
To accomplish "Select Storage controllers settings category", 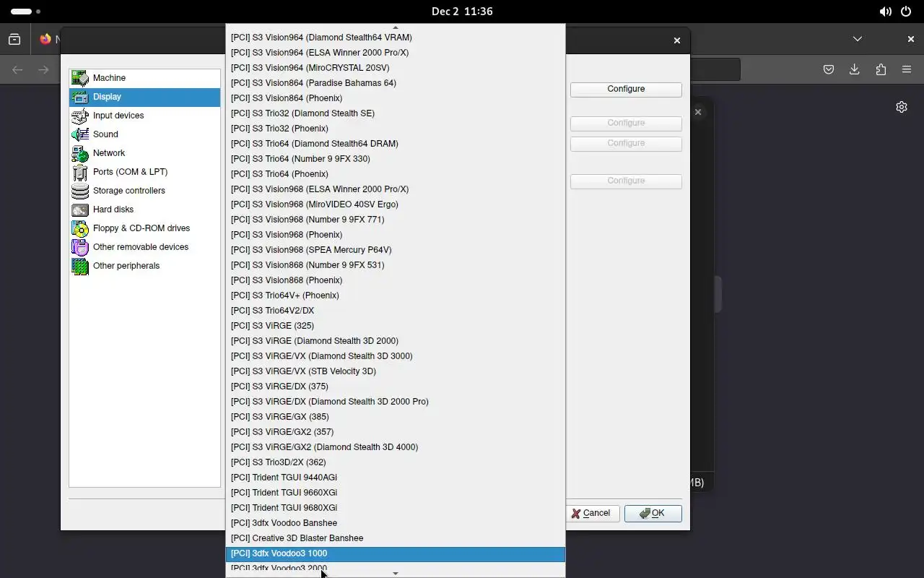I will 144,191.
